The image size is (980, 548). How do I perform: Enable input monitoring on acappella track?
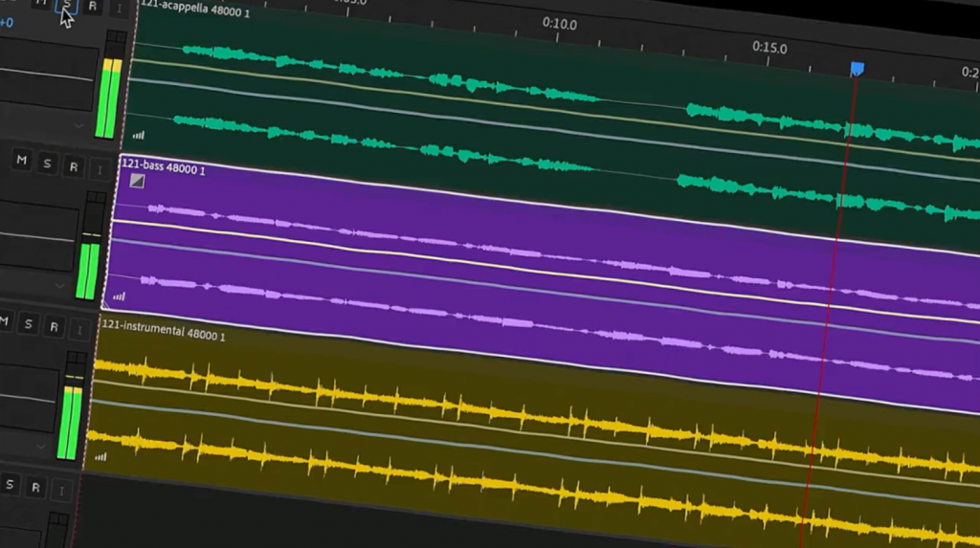[x=120, y=8]
